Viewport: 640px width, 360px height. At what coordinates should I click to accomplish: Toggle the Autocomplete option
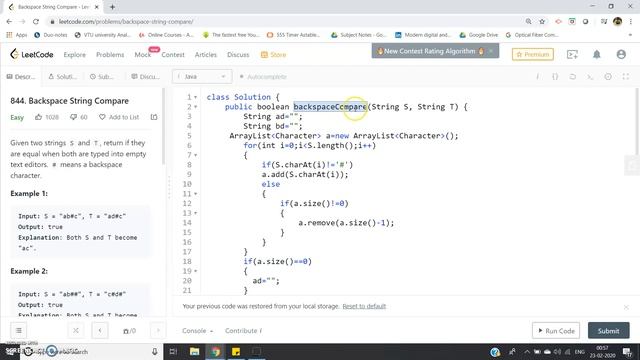[x=263, y=77]
